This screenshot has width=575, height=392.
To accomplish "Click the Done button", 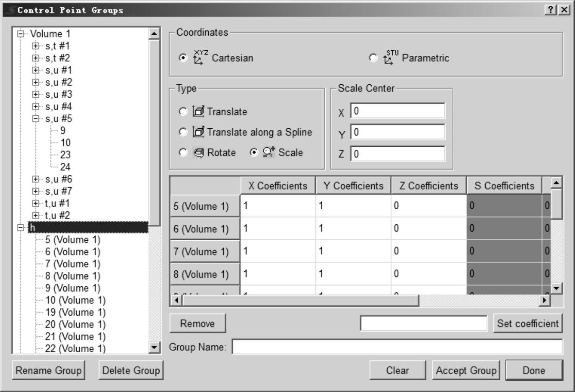I will (x=534, y=370).
